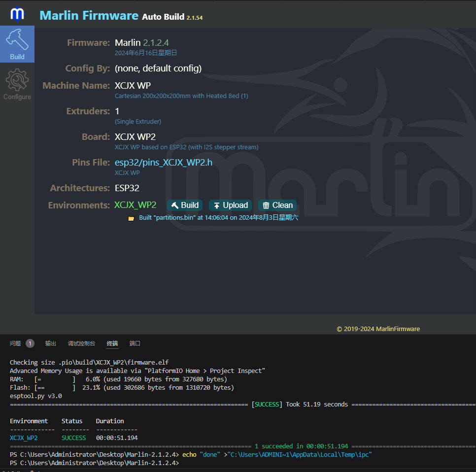Switch to the 端口 panel tab
The height and width of the screenshot is (472, 476).
(x=135, y=343)
